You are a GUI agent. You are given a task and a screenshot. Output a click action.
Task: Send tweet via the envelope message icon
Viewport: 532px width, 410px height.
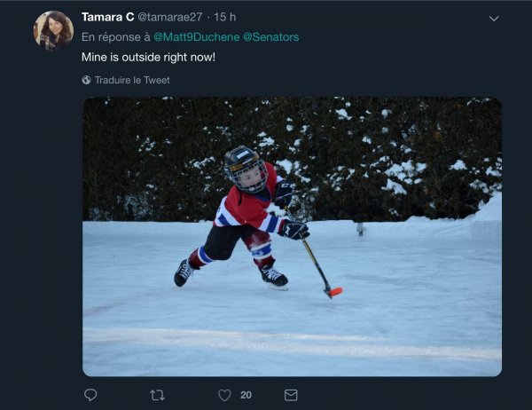point(291,395)
